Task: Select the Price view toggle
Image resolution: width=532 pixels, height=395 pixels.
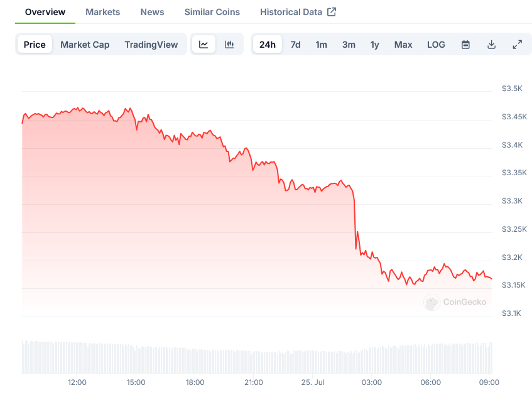Action: point(35,45)
